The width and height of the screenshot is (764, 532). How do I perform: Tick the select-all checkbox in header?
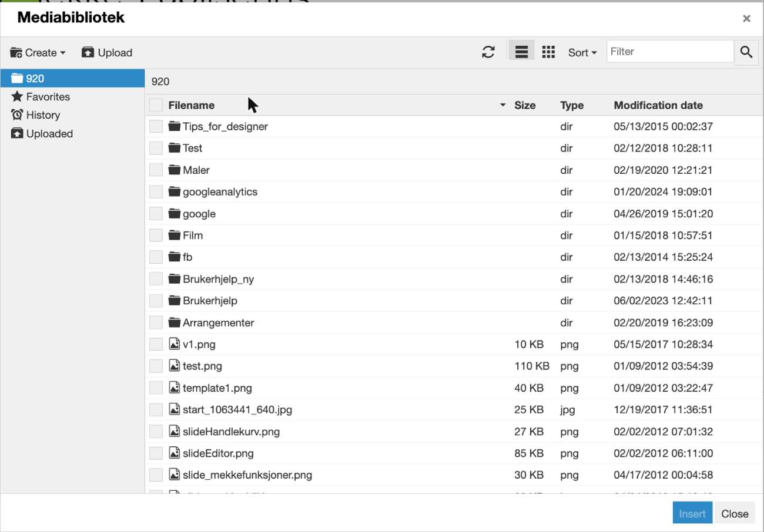(156, 105)
